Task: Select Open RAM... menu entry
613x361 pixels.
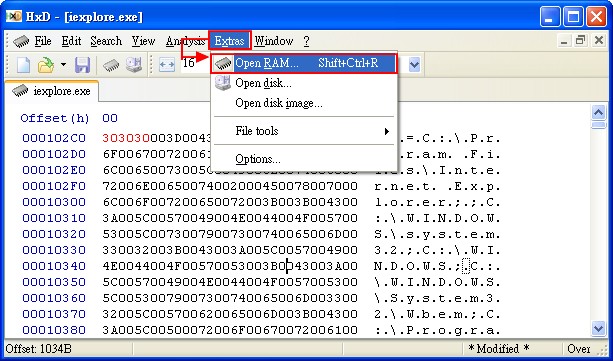Action: pyautogui.click(x=304, y=63)
